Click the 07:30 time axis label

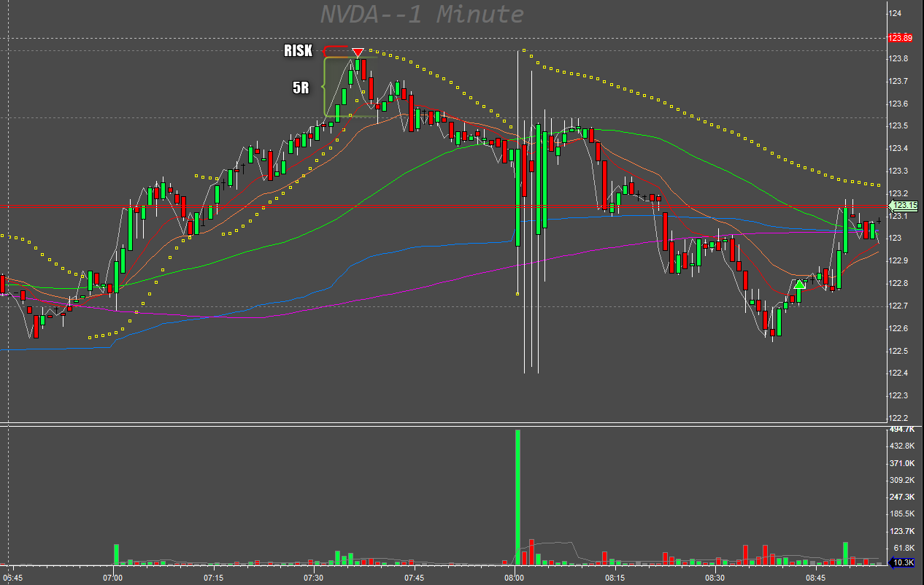click(x=314, y=578)
